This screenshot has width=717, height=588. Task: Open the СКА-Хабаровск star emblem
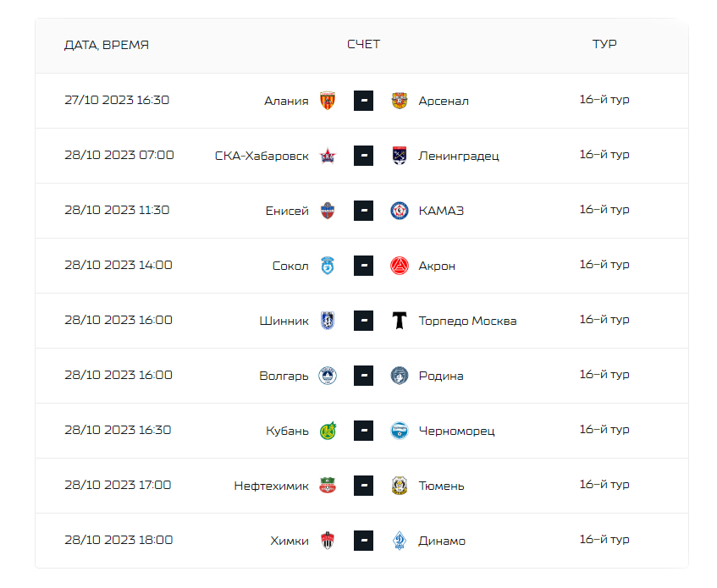coord(328,156)
